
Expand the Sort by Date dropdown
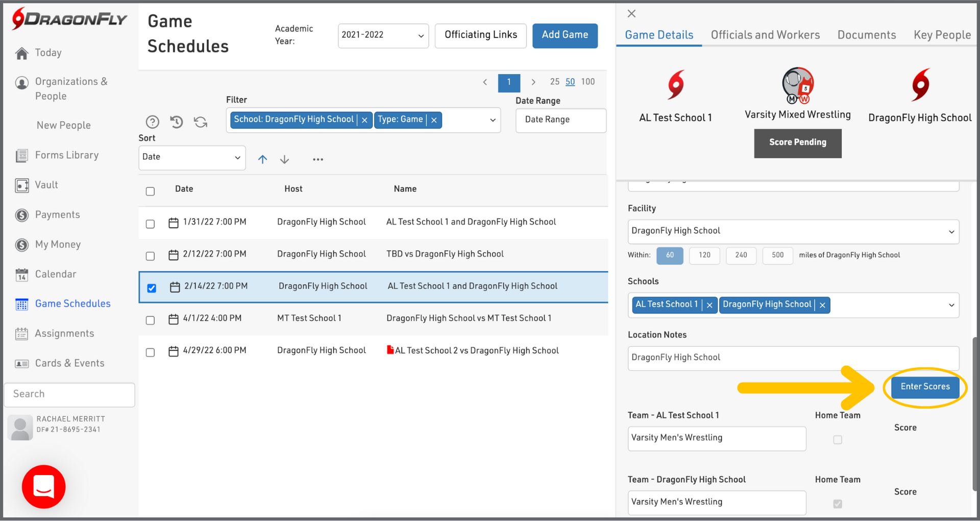[x=192, y=157]
